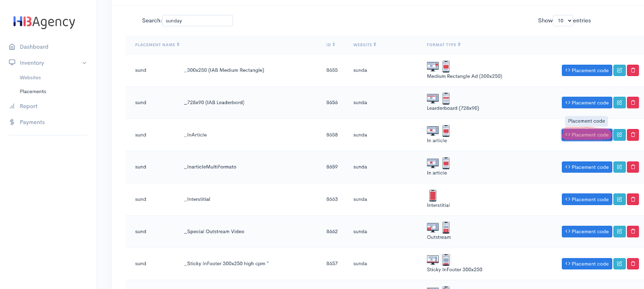Screen dimensions: 644x289
Task: Open the Show entries dropdown
Action: pos(563,20)
